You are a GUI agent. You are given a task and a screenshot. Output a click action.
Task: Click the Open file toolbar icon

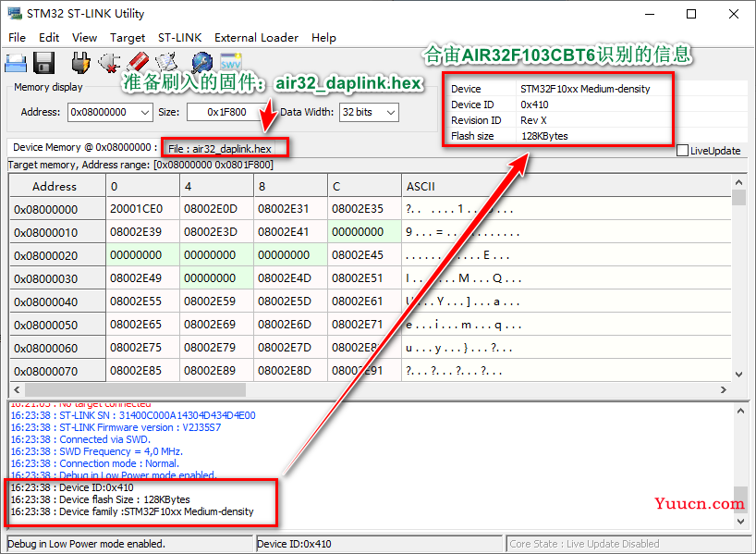click(16, 63)
